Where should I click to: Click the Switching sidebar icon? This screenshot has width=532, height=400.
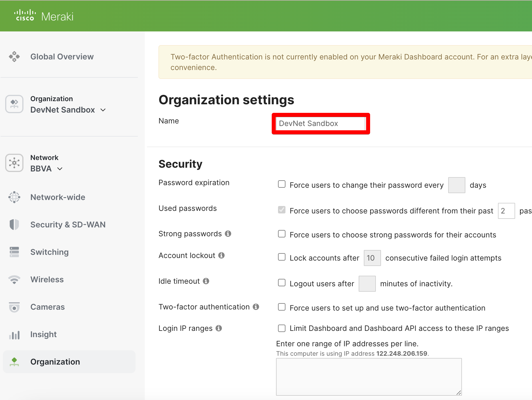point(14,252)
